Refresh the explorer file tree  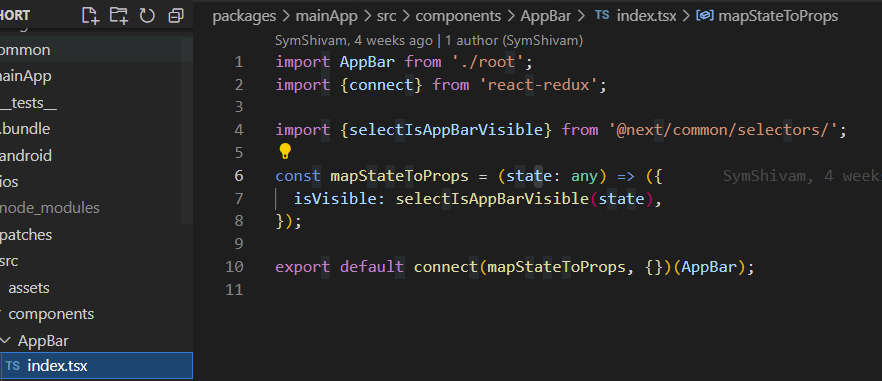pos(147,15)
